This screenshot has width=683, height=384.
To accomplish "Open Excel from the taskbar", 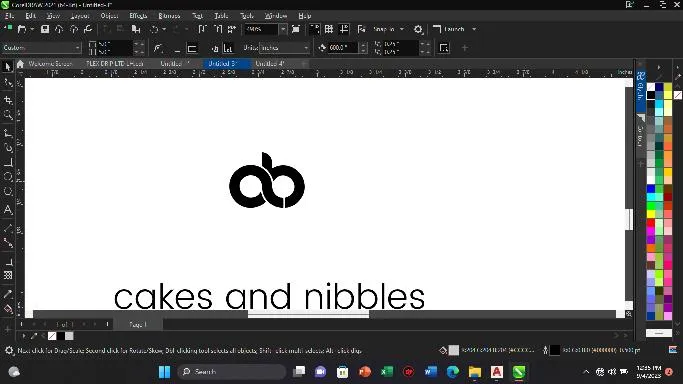I will (x=387, y=372).
